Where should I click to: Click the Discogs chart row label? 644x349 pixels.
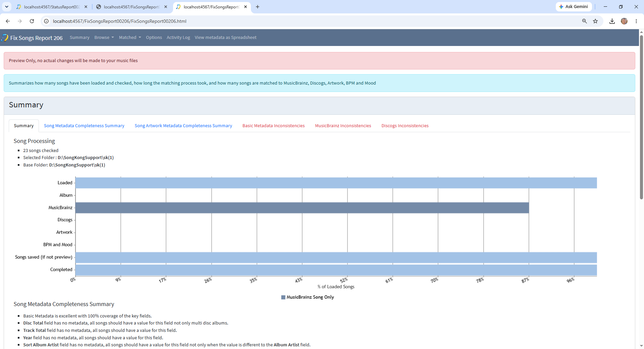(x=65, y=220)
